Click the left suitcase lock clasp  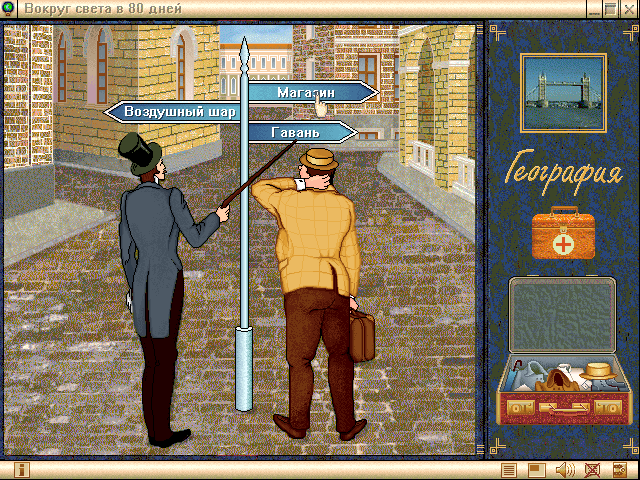[x=520, y=407]
